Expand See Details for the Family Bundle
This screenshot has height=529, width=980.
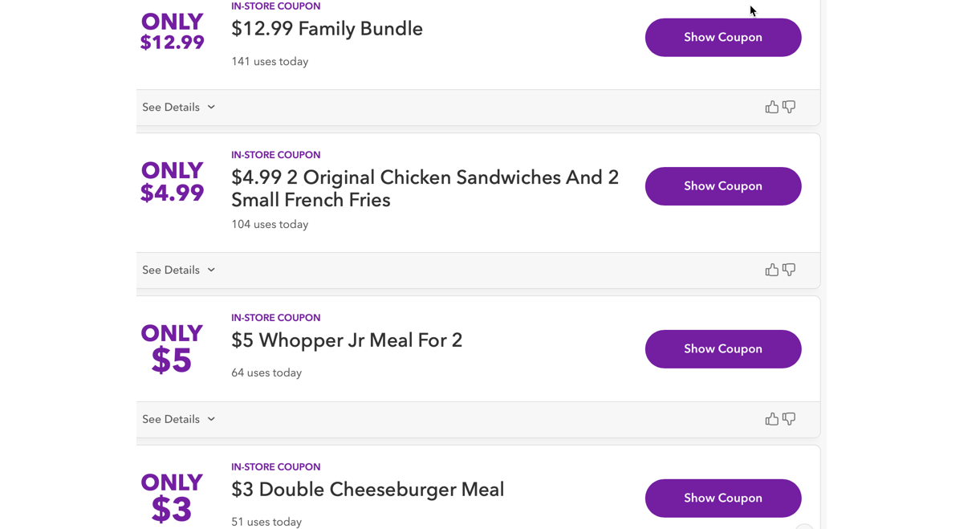tap(178, 108)
